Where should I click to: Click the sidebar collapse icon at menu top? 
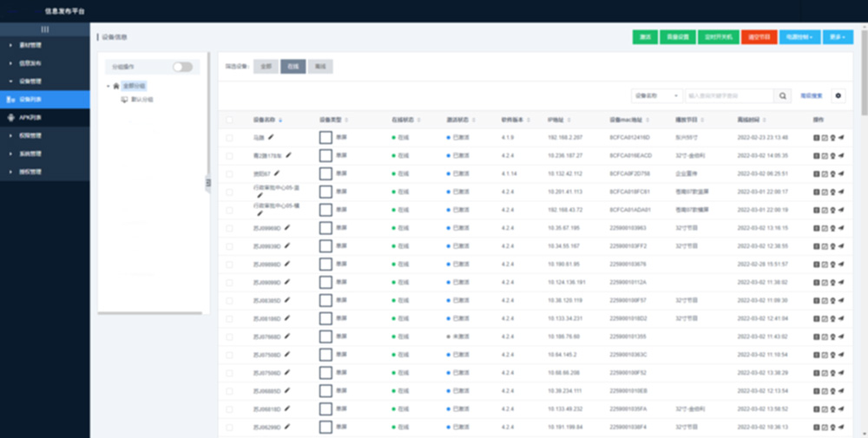click(x=44, y=30)
